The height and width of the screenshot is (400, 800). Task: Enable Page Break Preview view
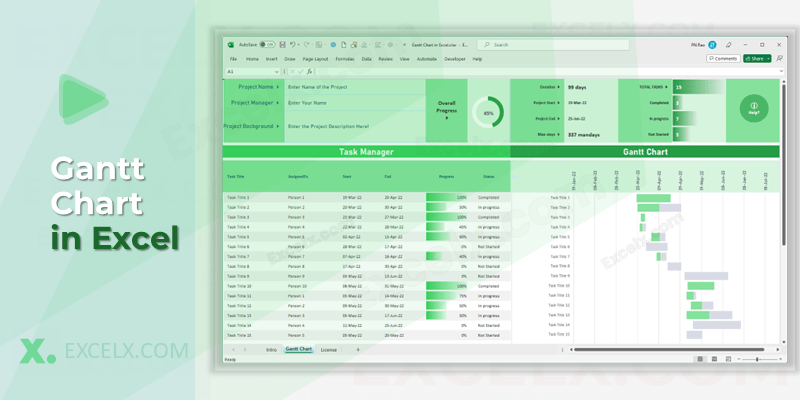[x=726, y=358]
